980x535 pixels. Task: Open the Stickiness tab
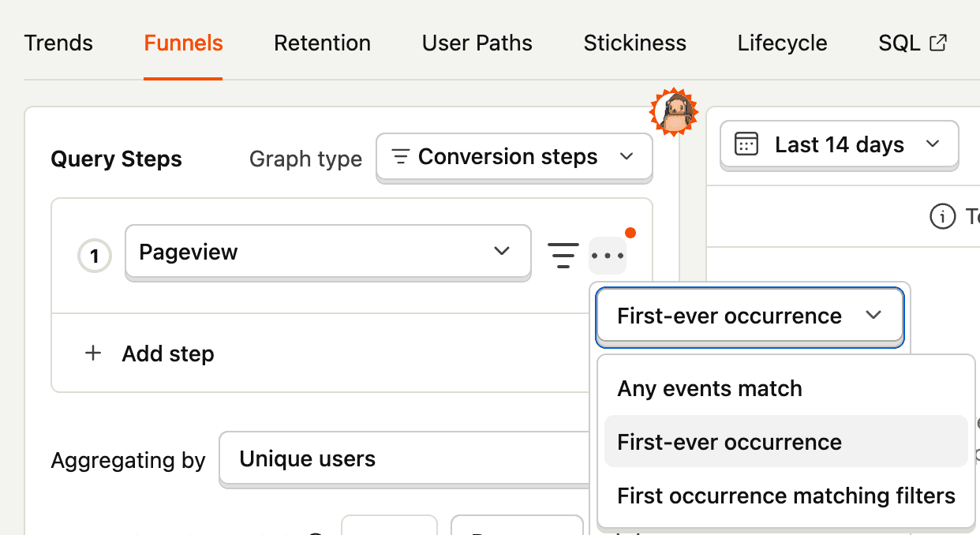tap(634, 43)
